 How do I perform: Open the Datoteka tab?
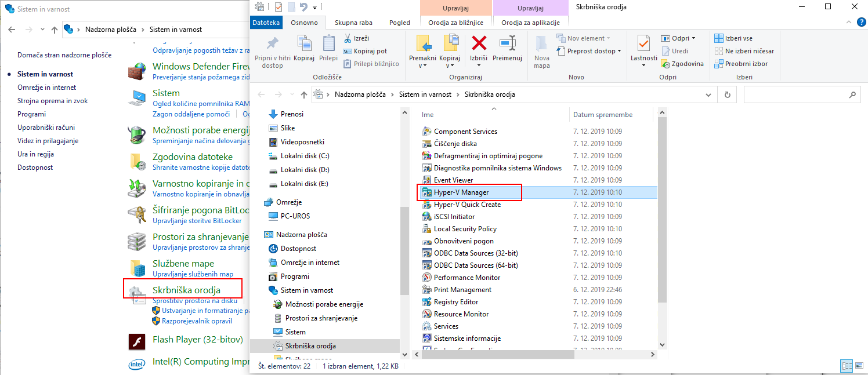pos(266,23)
